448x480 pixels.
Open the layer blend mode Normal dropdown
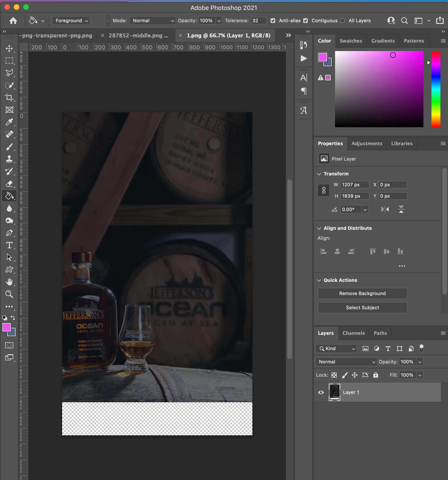346,362
